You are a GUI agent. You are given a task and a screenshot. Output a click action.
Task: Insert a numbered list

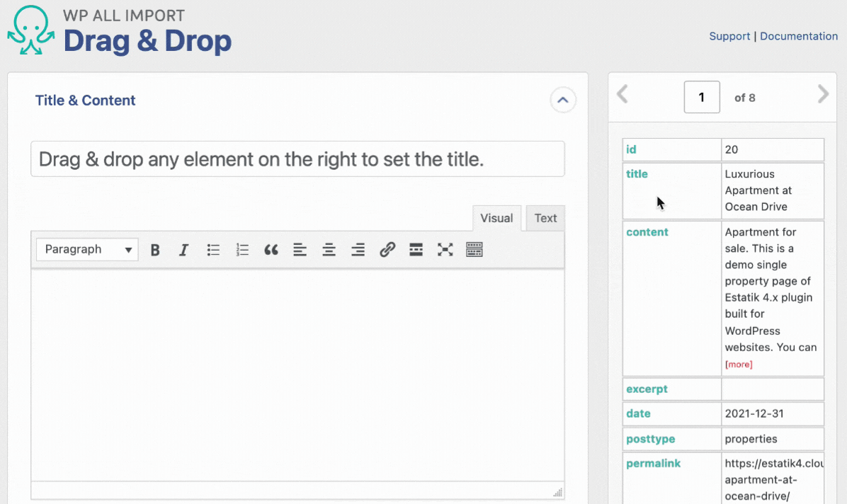point(242,250)
